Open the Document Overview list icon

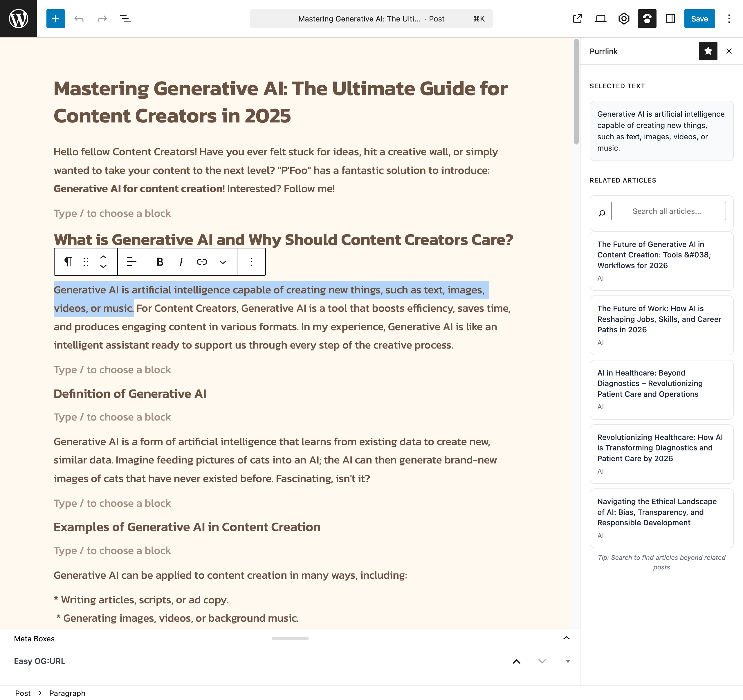(x=125, y=18)
